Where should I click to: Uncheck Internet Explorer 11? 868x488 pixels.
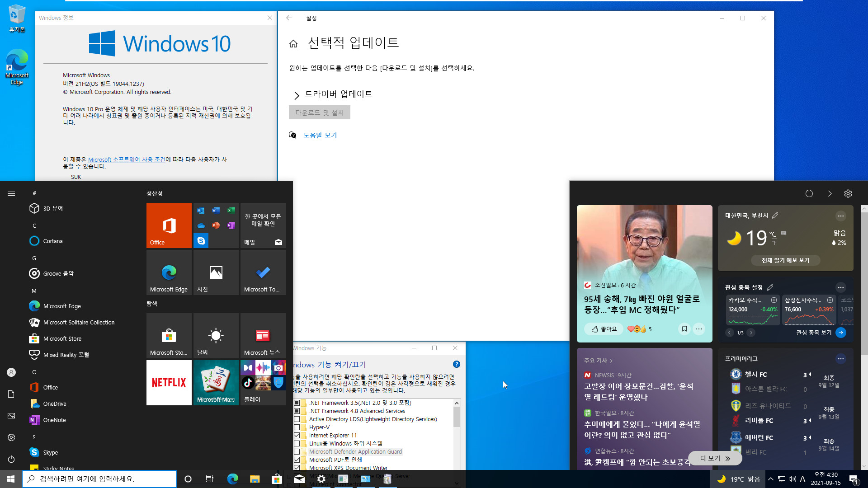[297, 435]
